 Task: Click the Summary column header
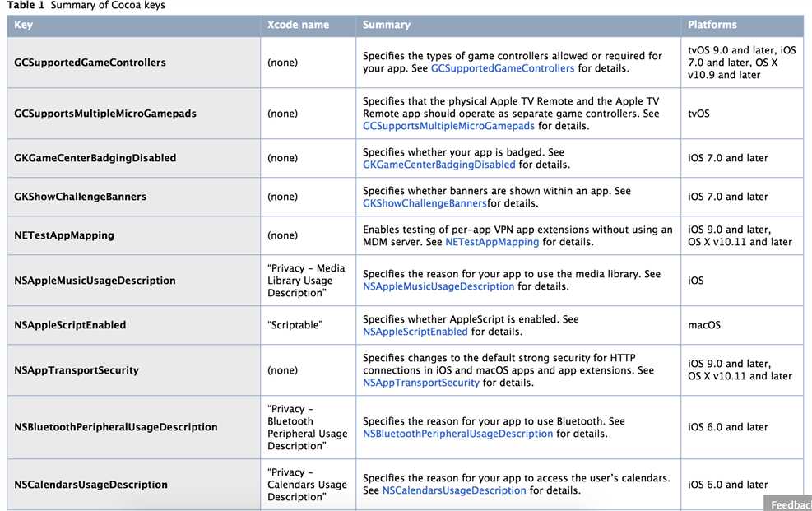518,25
